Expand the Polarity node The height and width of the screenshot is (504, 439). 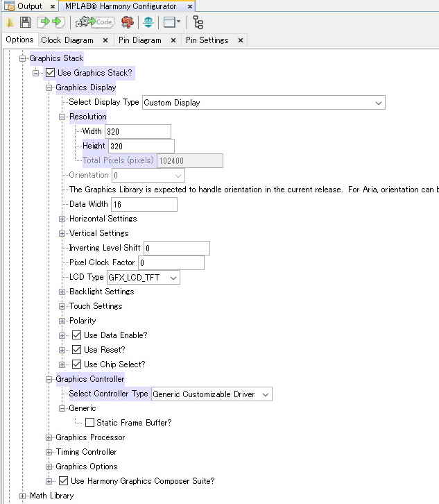(x=62, y=321)
